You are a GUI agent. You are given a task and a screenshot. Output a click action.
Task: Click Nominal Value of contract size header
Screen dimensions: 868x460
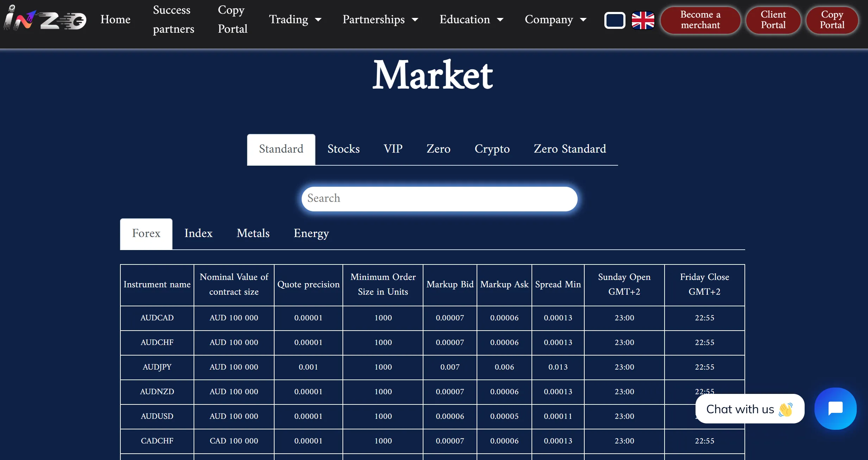[x=234, y=285]
